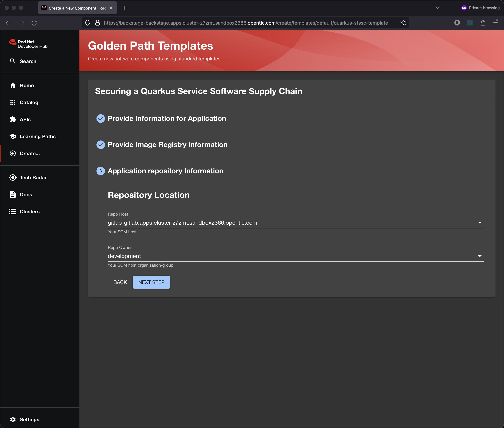The image size is (504, 428).
Task: Click the Clusters server icon
Action: (13, 212)
